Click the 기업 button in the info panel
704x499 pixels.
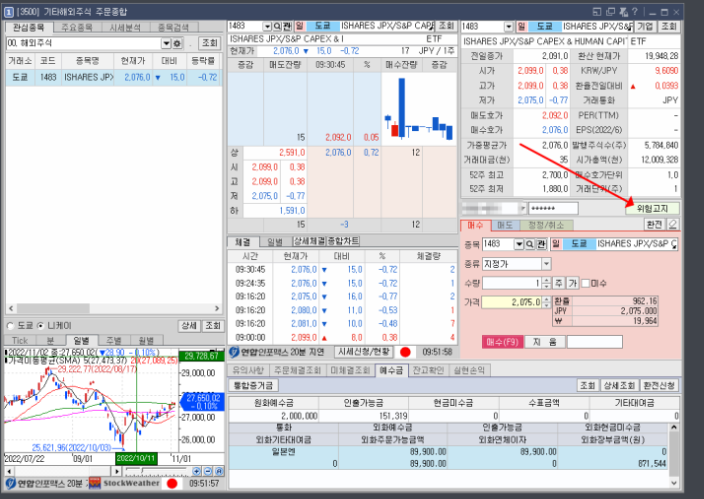[x=645, y=27]
